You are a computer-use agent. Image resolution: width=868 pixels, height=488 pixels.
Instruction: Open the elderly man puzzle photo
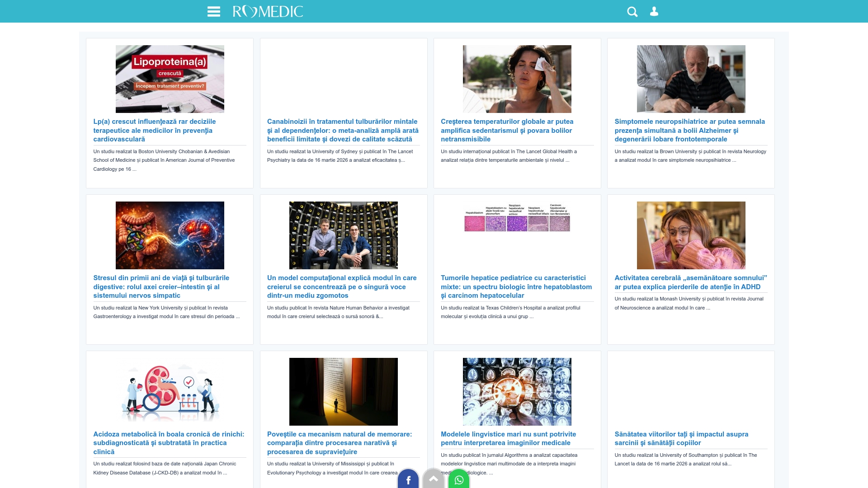pos(691,79)
